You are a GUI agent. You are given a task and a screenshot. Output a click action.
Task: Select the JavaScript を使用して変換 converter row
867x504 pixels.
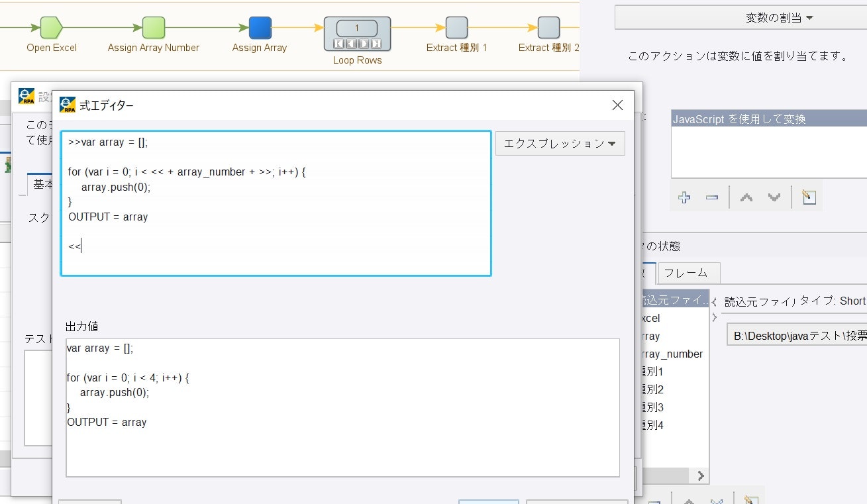pos(769,119)
